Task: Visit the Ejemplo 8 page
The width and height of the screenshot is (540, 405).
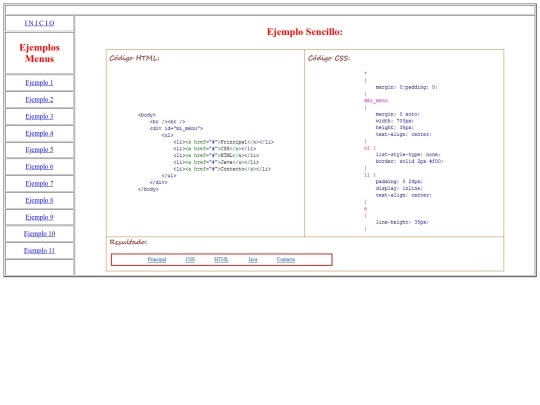Action: pyautogui.click(x=39, y=200)
